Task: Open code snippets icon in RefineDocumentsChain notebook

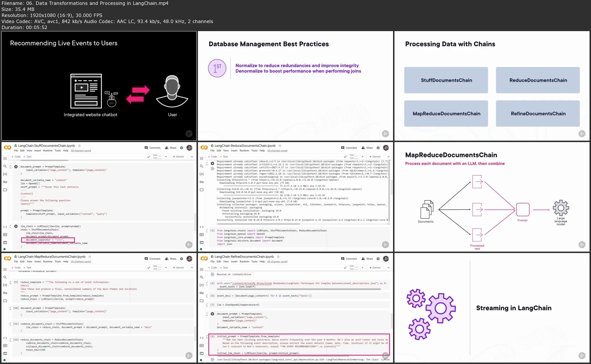Action: [x=201, y=338]
